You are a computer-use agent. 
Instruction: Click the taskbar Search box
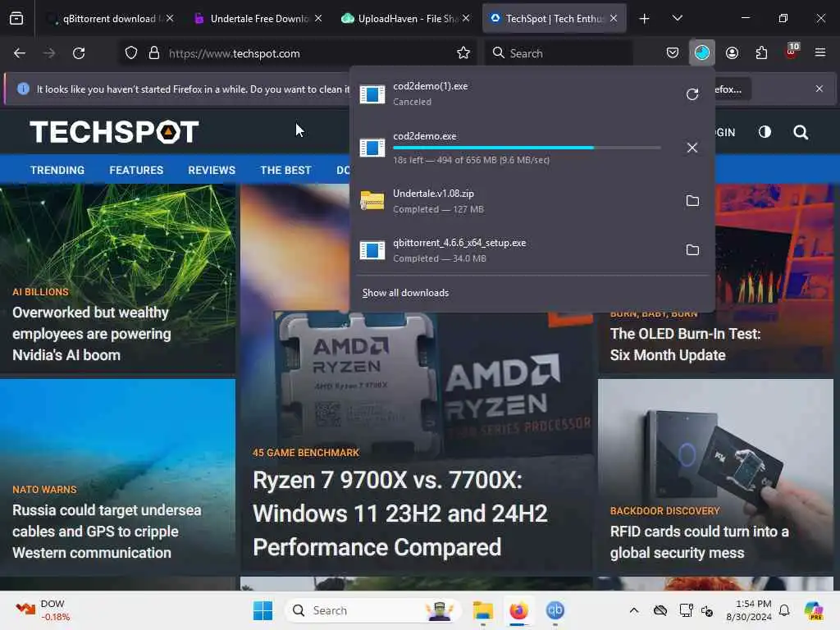tap(372, 610)
